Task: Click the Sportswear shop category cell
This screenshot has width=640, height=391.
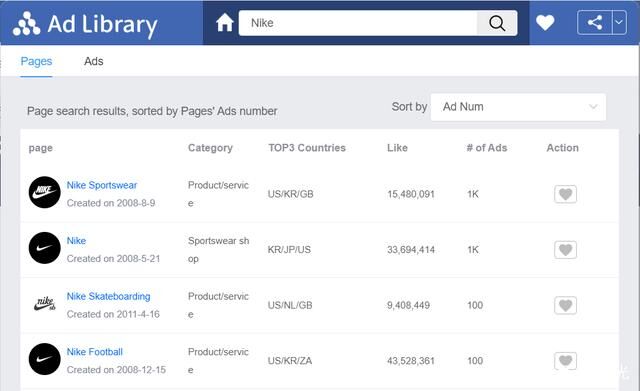Action: pos(218,250)
